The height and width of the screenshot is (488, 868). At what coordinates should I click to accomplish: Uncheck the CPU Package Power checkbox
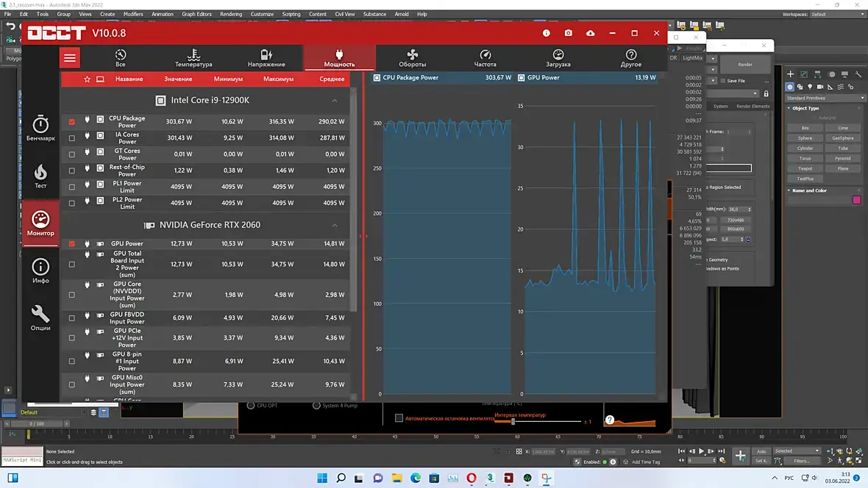tap(72, 122)
